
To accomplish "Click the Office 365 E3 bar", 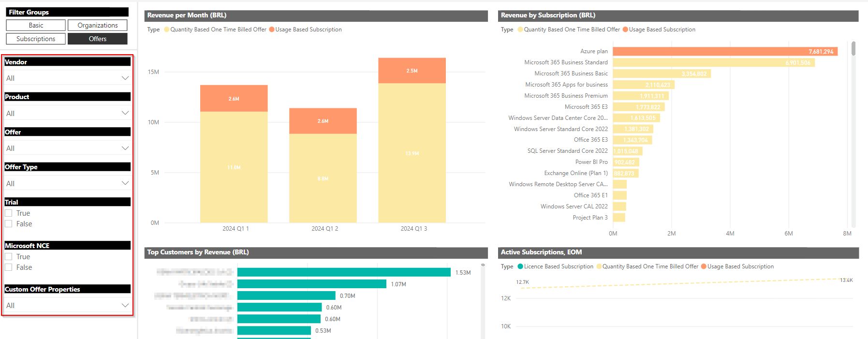I will pyautogui.click(x=633, y=140).
